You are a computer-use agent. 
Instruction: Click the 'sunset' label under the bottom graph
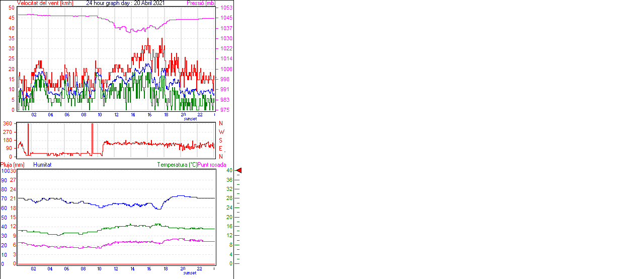click(191, 273)
